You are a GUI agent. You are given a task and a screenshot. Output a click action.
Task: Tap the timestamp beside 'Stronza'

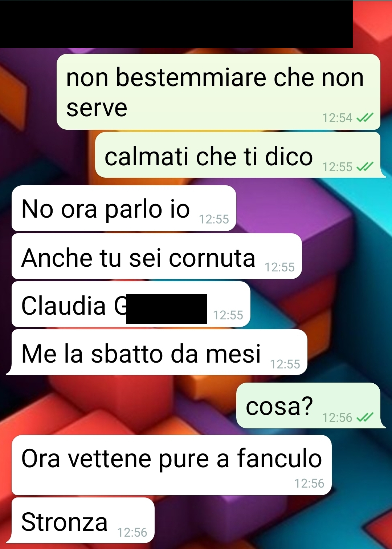click(x=132, y=533)
